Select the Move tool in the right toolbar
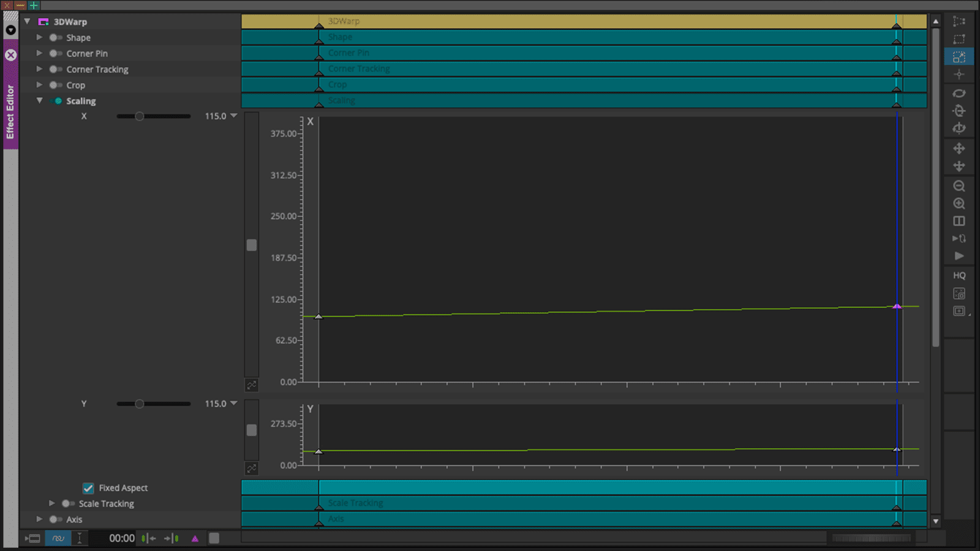980x551 pixels. pos(959,148)
